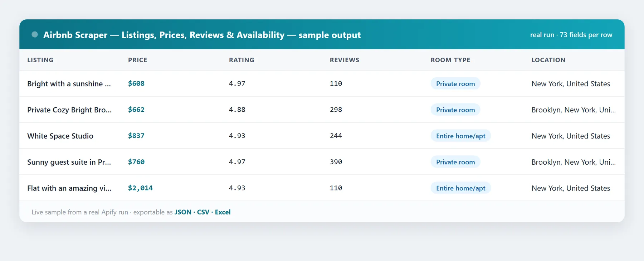Click Entire home/apt badge in Flat with amazing row
The height and width of the screenshot is (261, 644).
point(461,188)
